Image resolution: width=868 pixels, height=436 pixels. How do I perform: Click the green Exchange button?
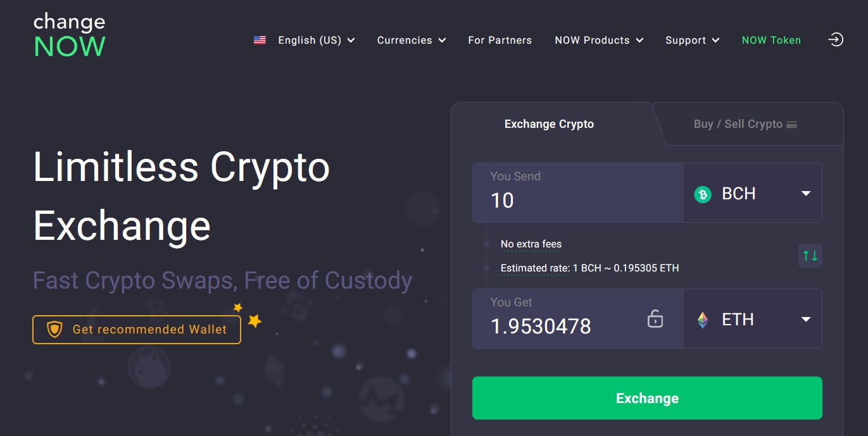point(647,398)
